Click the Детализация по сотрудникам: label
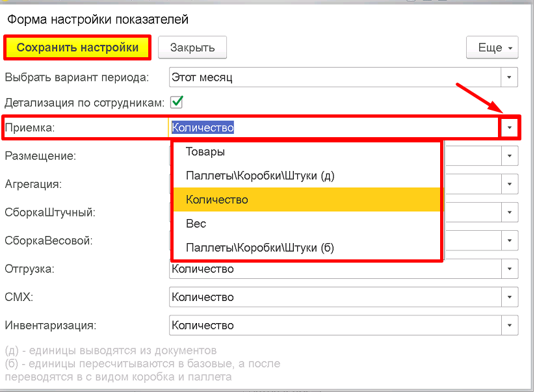This screenshot has width=535, height=392. pos(85,102)
